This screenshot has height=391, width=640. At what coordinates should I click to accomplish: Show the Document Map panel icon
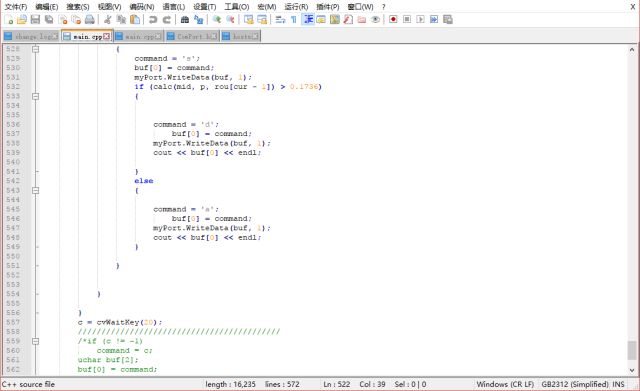coord(335,20)
